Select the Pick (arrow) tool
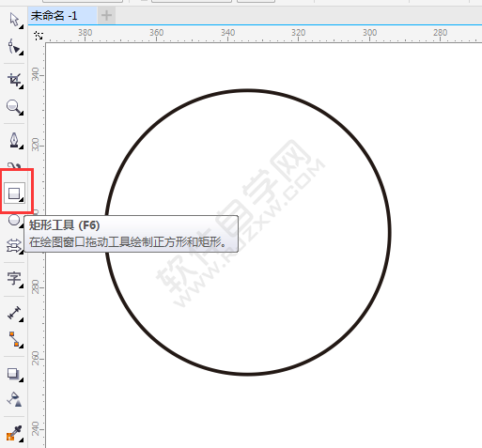Image resolution: width=482 pixels, height=448 pixels. click(14, 20)
